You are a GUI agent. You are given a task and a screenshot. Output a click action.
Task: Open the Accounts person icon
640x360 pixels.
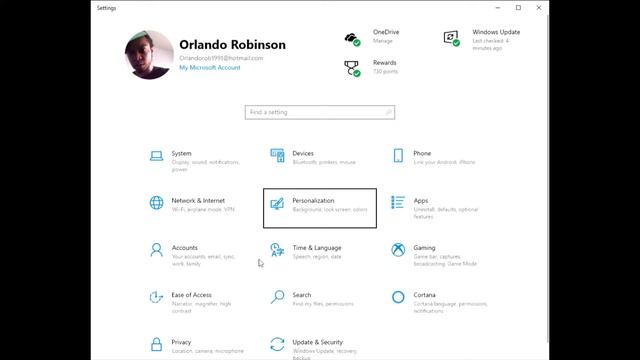(x=156, y=250)
